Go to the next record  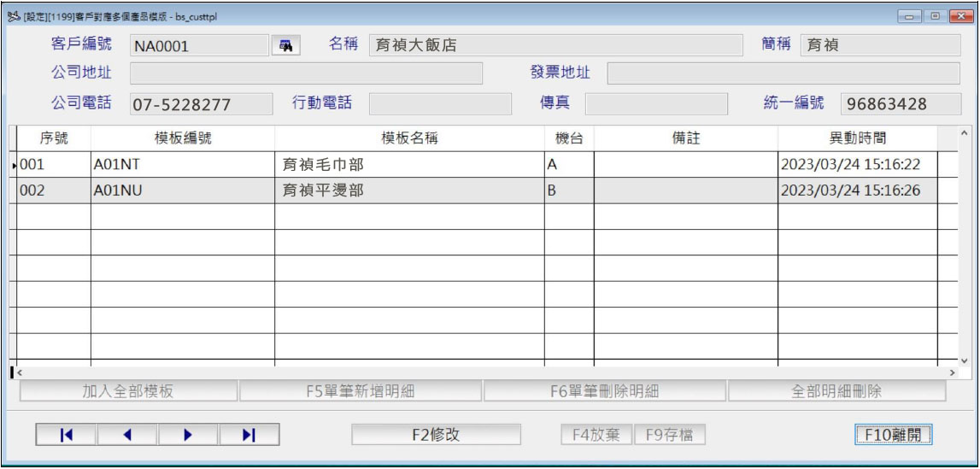[188, 435]
